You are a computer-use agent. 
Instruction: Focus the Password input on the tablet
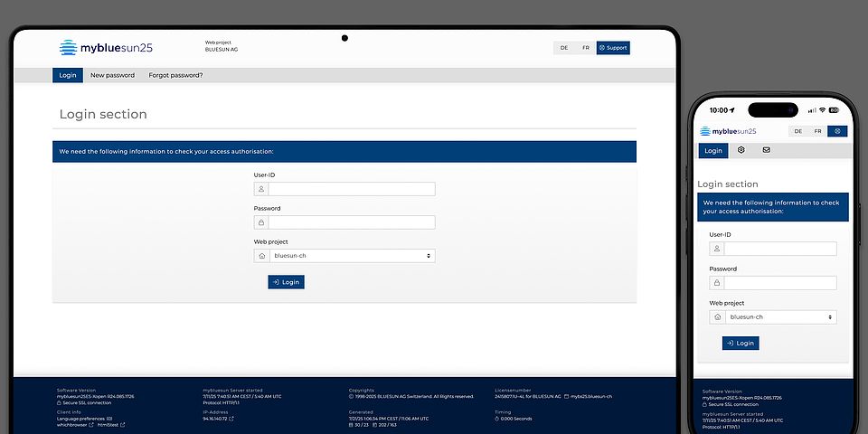352,222
